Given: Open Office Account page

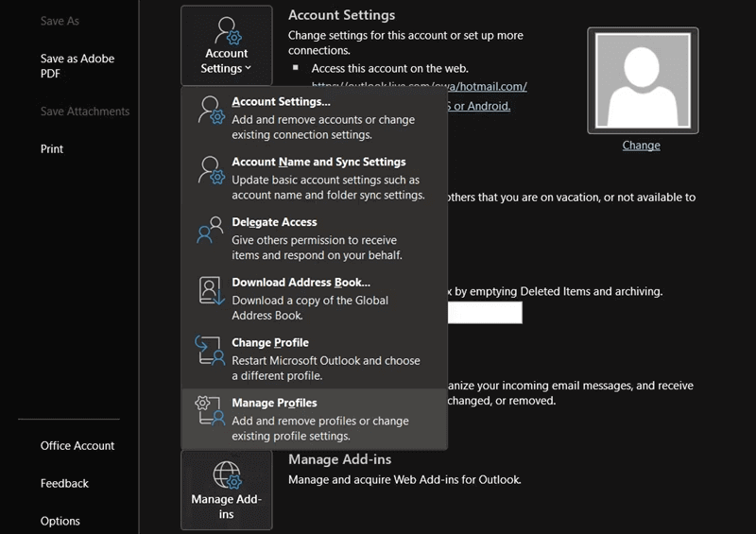Looking at the screenshot, I should 77,446.
